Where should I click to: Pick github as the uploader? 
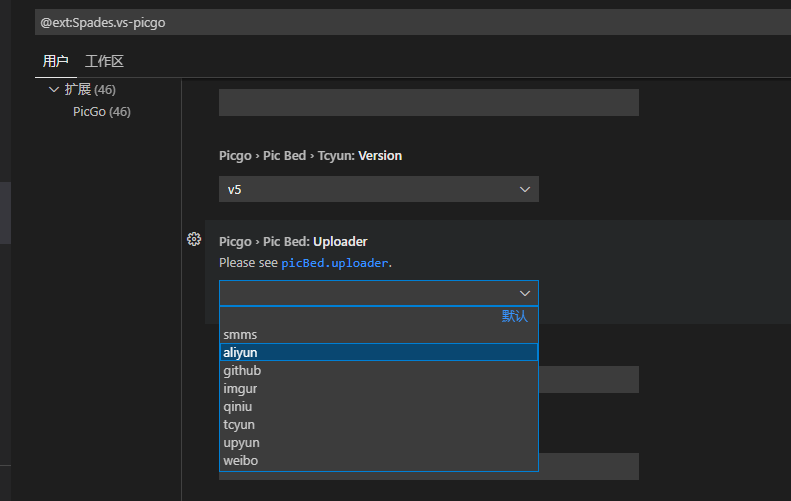(378, 371)
